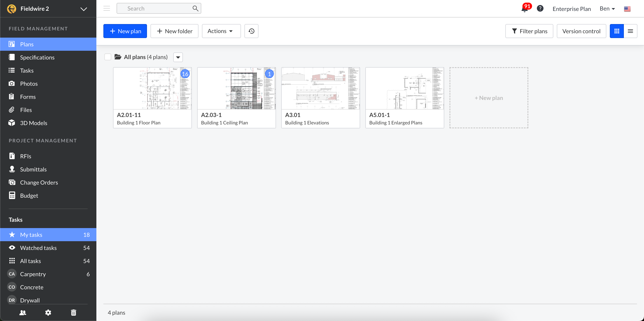
Task: Click the trash icon in sidebar footer
Action: [x=74, y=312]
